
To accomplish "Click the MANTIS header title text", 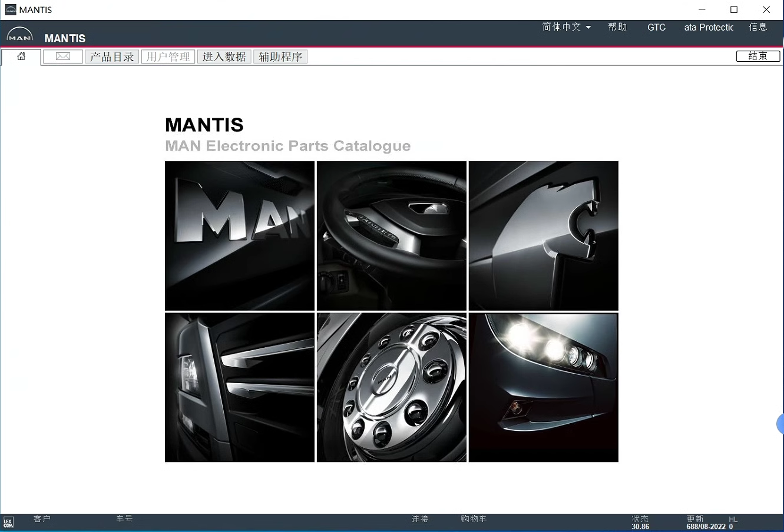I will [x=65, y=38].
